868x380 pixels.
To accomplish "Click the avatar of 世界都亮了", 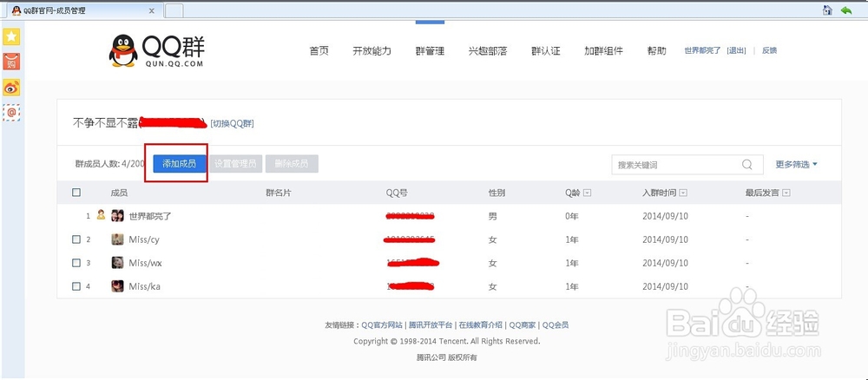I will [117, 216].
